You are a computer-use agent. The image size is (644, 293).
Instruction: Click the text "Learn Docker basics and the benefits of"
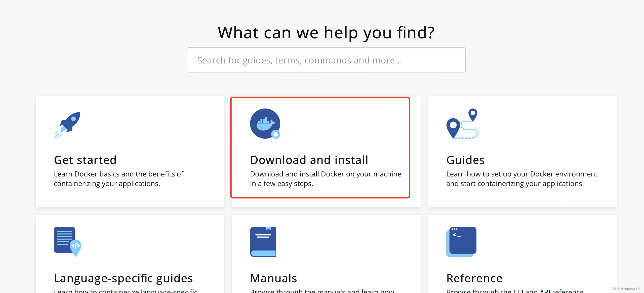point(118,174)
